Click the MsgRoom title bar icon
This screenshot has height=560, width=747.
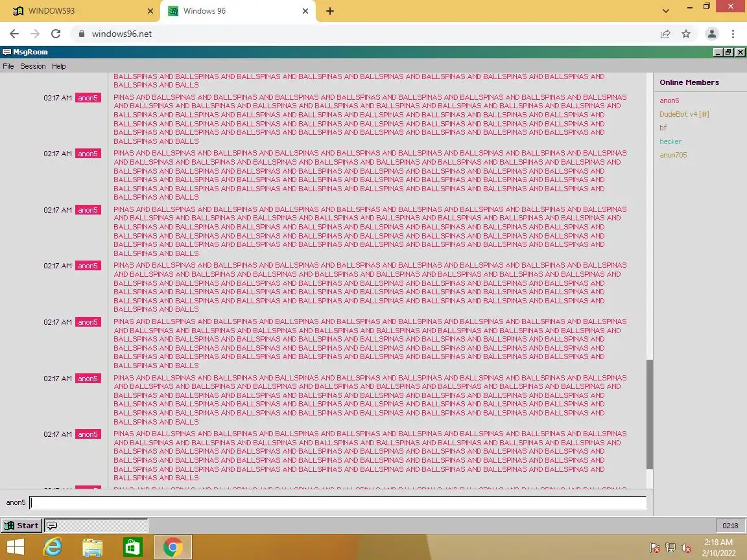click(6, 52)
